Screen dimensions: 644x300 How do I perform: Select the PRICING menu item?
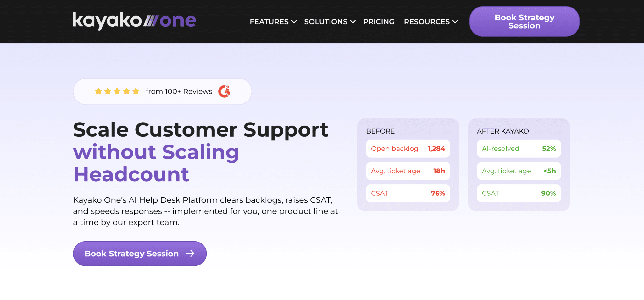coord(379,22)
